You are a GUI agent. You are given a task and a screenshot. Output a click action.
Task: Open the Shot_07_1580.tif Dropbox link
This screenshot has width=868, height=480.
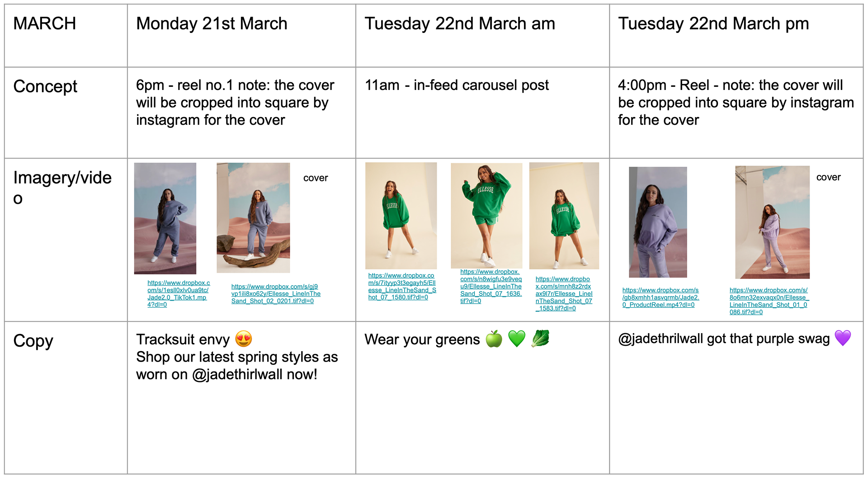point(402,287)
